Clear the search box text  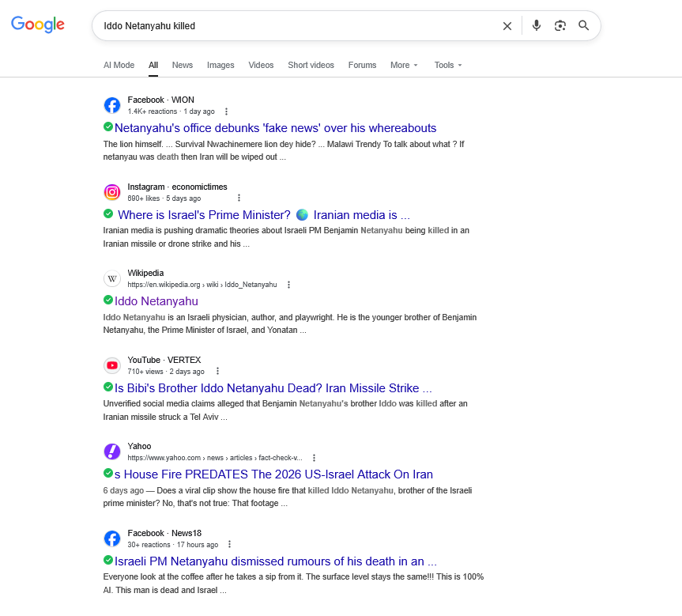[x=507, y=26]
